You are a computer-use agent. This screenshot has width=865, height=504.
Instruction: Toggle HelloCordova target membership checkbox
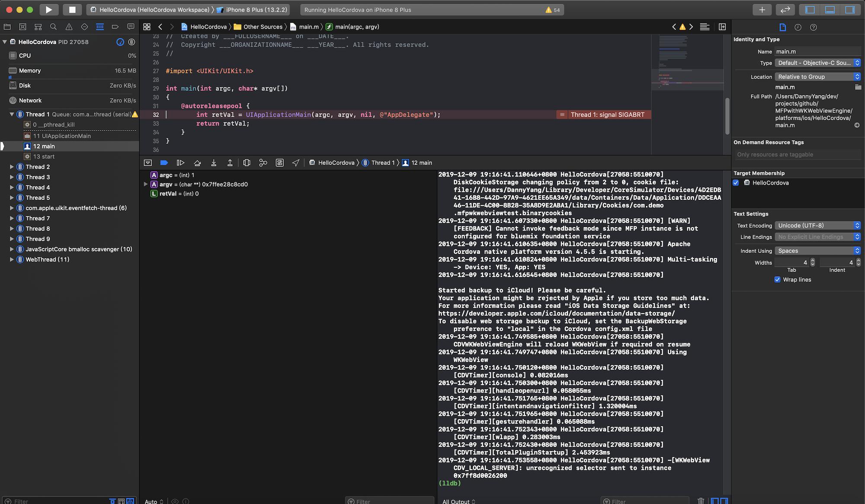736,183
